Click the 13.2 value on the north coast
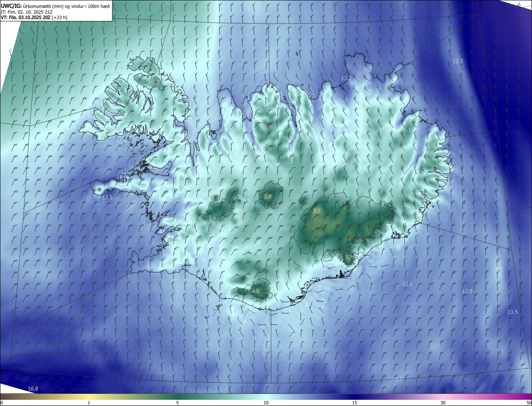This screenshot has height=406, width=532. [347, 78]
